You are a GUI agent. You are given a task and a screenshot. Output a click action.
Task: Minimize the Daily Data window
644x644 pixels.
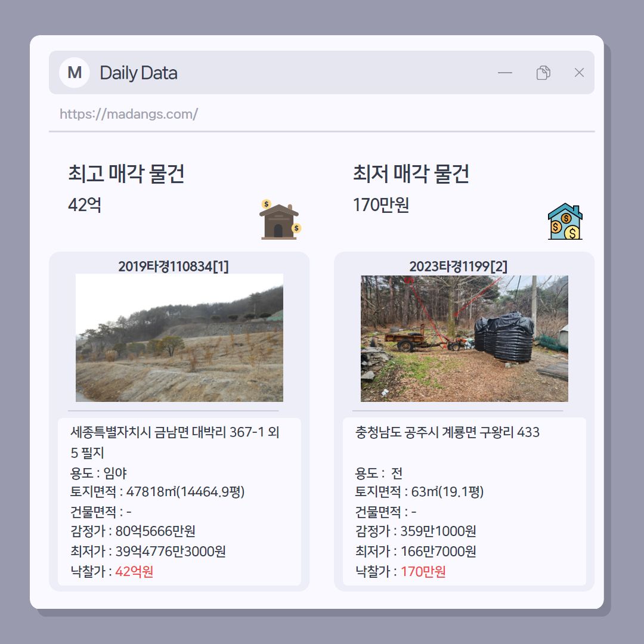505,73
